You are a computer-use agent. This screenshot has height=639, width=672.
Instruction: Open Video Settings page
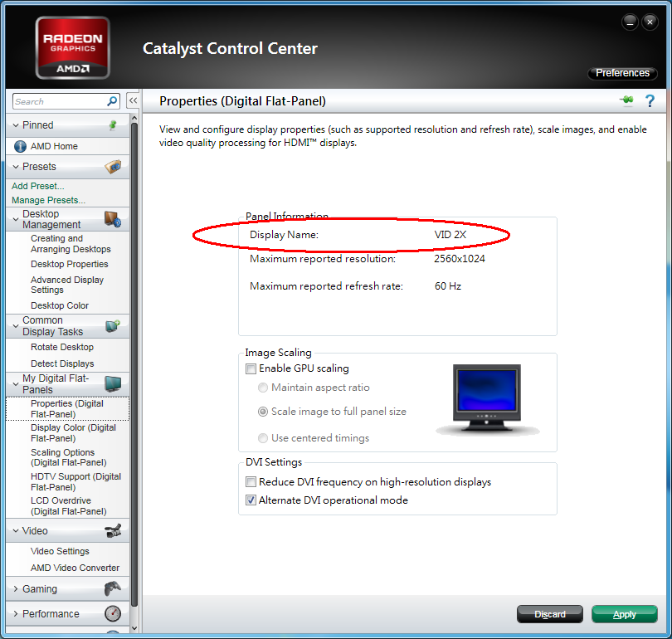(60, 551)
